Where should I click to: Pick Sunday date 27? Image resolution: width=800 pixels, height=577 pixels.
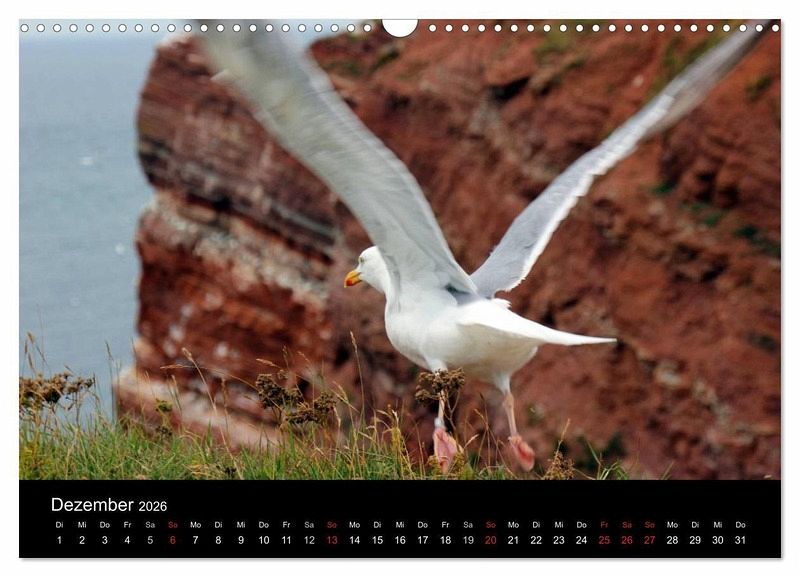[x=650, y=540]
